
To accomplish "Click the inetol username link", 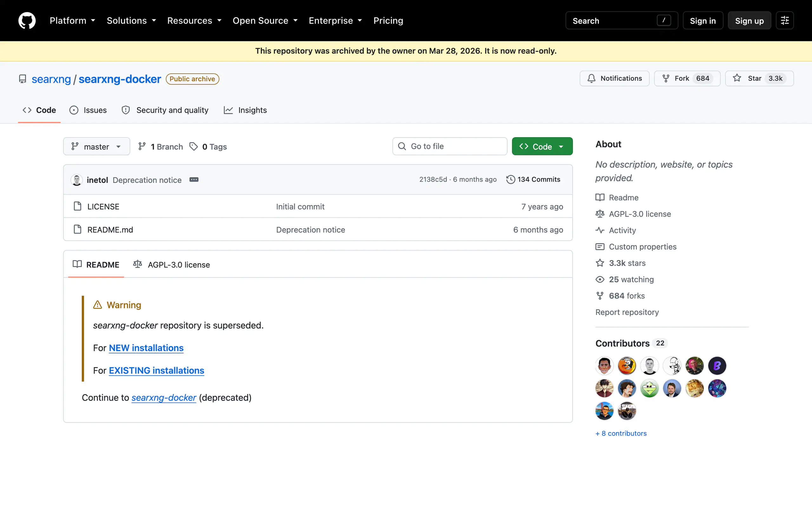I will (x=97, y=180).
